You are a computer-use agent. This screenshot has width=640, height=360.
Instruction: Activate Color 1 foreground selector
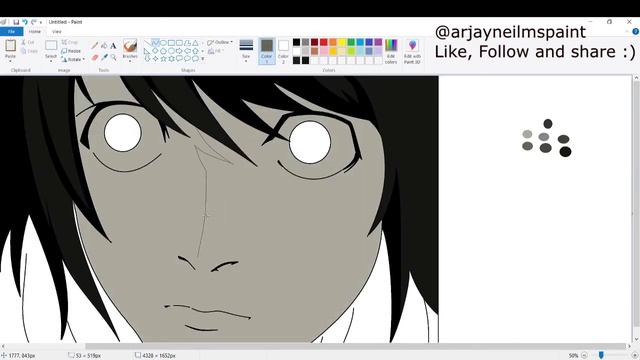[x=267, y=51]
